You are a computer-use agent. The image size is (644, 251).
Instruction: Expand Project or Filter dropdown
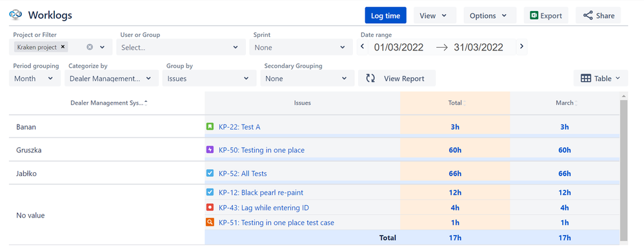point(102,47)
